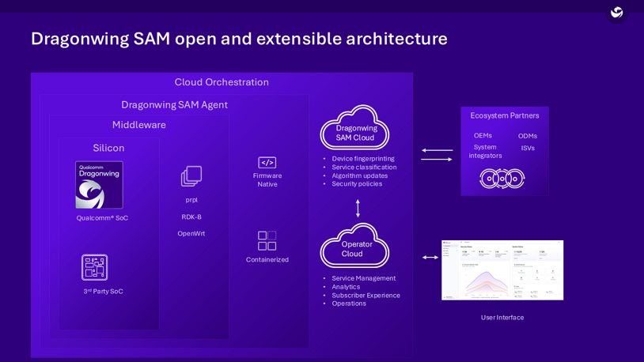The width and height of the screenshot is (644, 362).
Task: Click the 'System integrators' label
Action: point(485,151)
